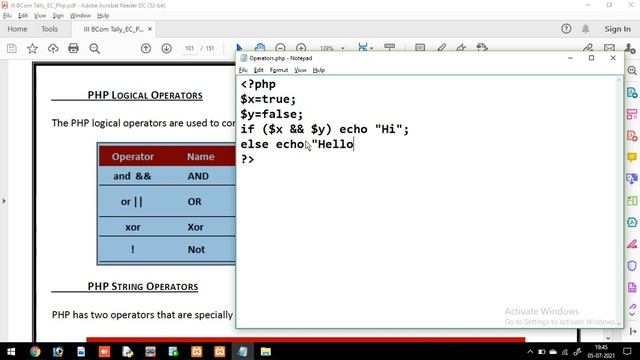640x360 pixels.
Task: Click the share with others person icon
Action: [630, 49]
